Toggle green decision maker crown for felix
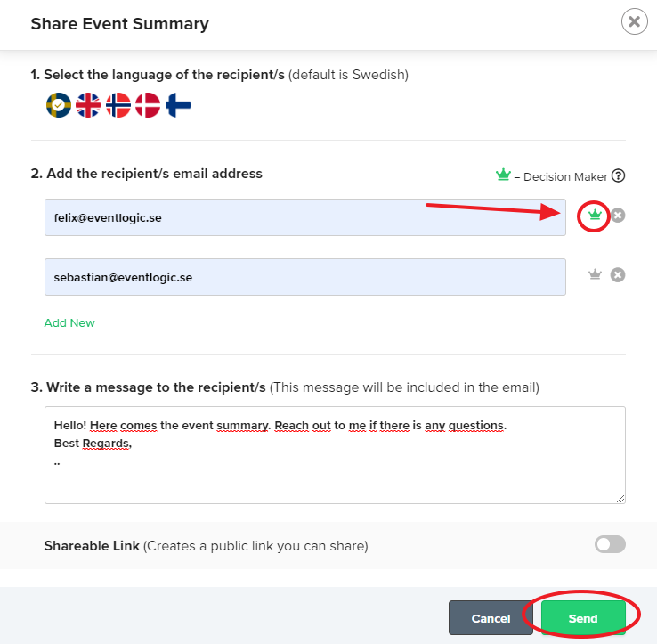This screenshot has height=644, width=657. [595, 215]
